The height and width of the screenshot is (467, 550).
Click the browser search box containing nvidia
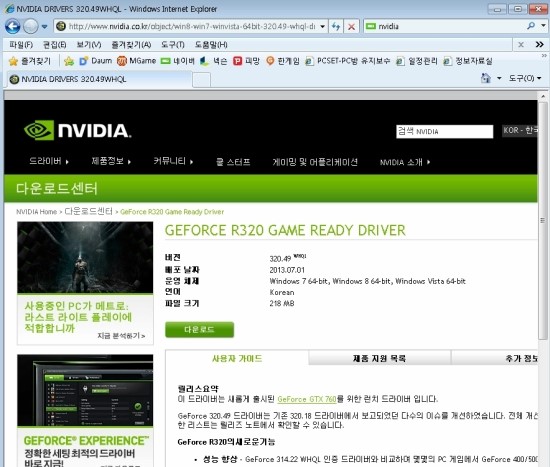coord(445,26)
